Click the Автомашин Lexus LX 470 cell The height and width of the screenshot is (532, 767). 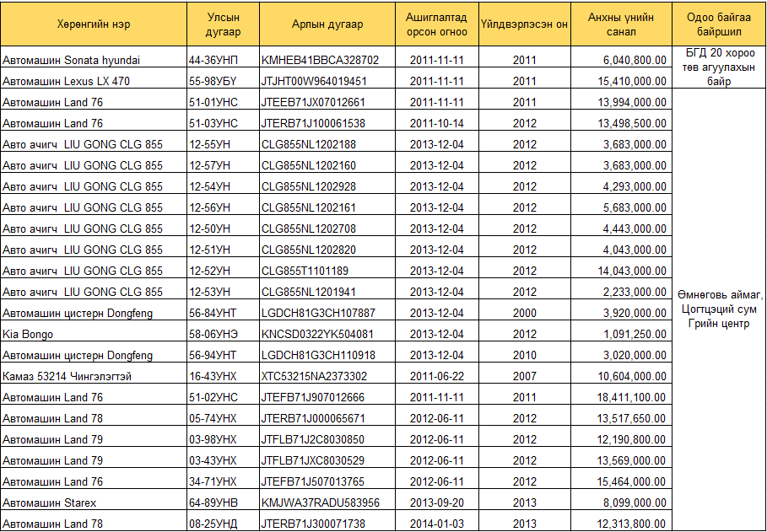pos(67,81)
